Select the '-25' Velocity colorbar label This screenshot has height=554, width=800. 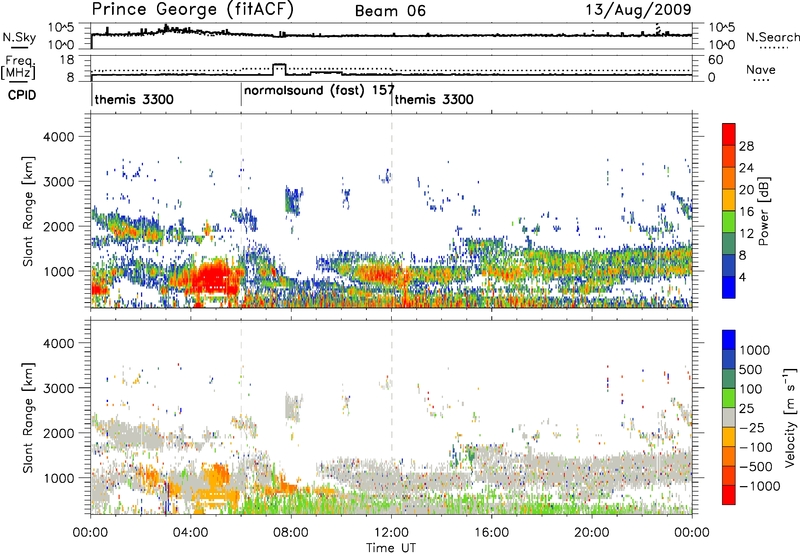[752, 427]
